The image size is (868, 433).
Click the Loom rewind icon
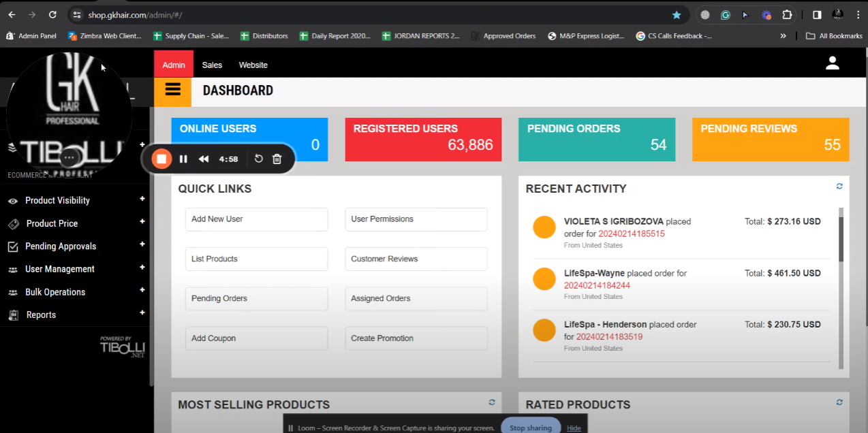point(204,159)
